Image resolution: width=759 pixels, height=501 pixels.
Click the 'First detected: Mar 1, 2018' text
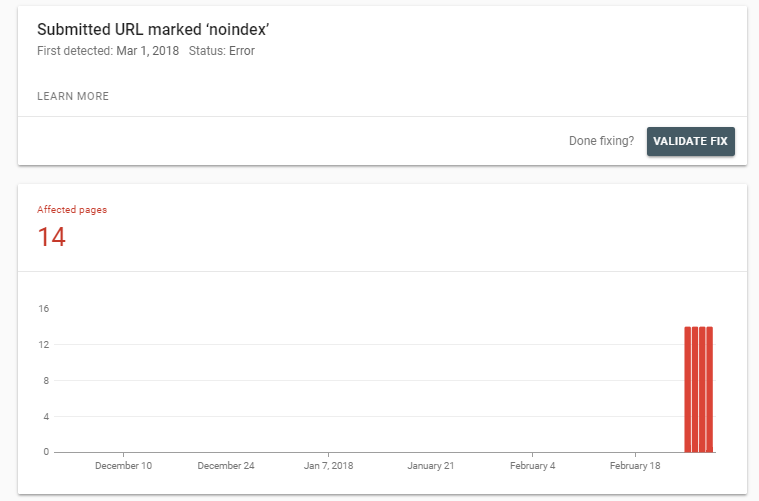click(108, 51)
